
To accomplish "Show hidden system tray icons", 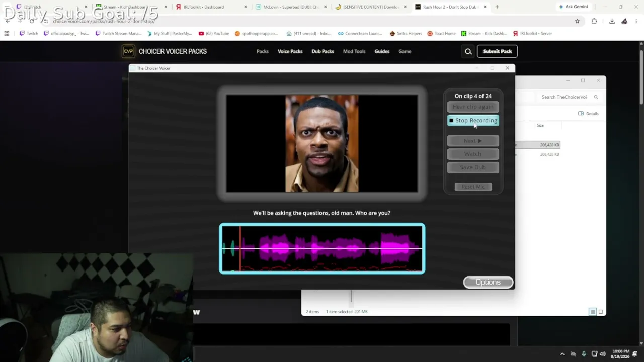I will pos(562,354).
